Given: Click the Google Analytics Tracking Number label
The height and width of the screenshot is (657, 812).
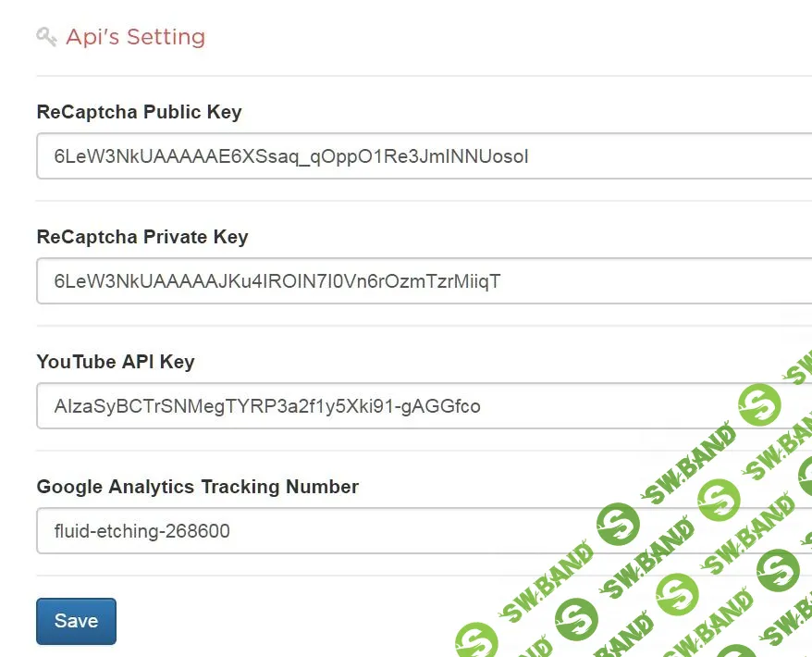Looking at the screenshot, I should [197, 487].
